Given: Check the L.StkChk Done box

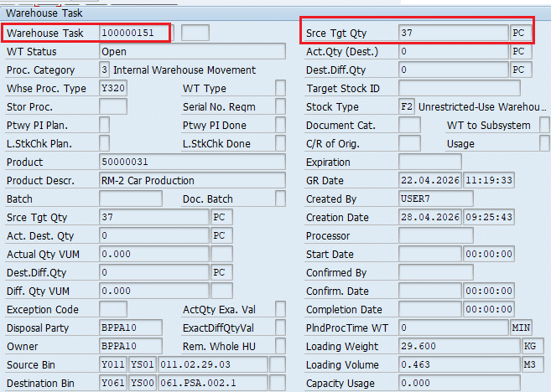Looking at the screenshot, I should point(280,143).
